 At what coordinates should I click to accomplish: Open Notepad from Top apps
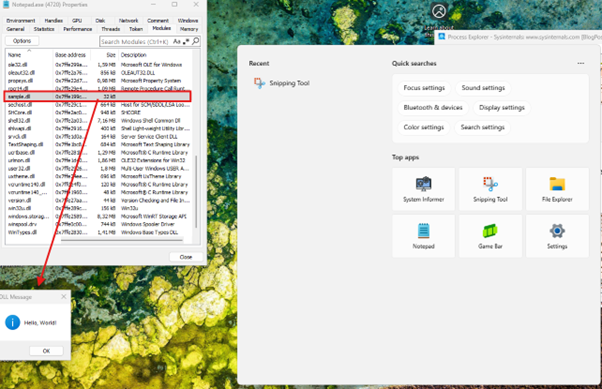(423, 236)
